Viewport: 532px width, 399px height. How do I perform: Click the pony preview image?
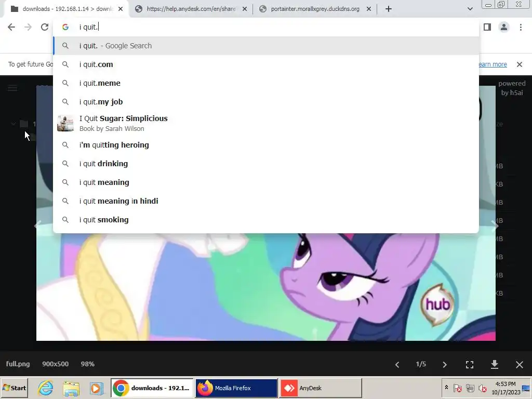266,287
